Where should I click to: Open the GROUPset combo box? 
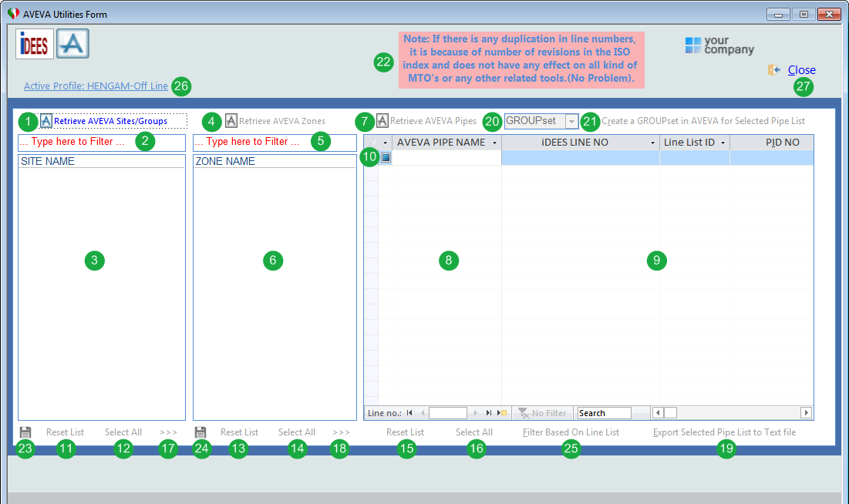click(571, 121)
